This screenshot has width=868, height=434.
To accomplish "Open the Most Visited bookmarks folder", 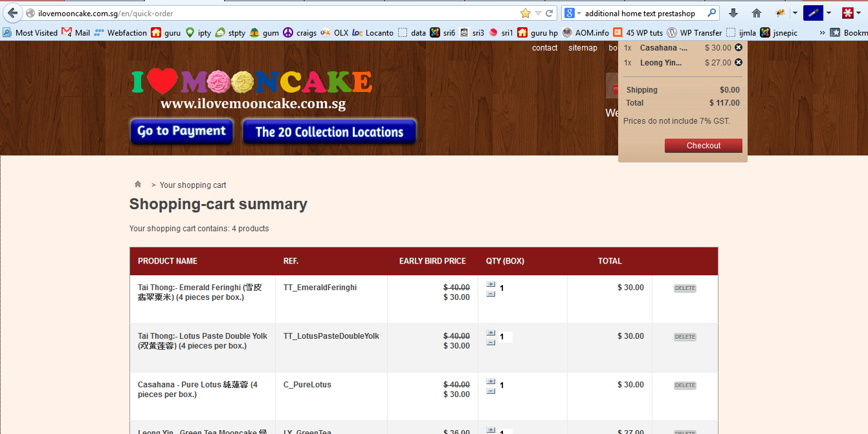I will pyautogui.click(x=30, y=32).
